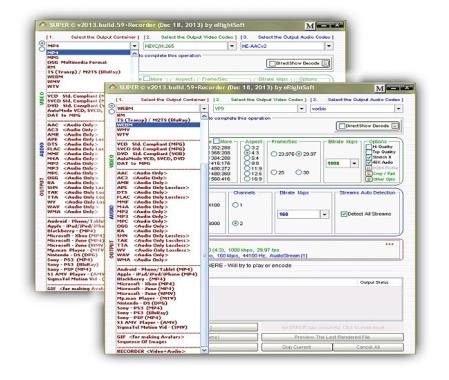
Task: Tick the More checkbox beside video sizes
Action: click(216, 141)
